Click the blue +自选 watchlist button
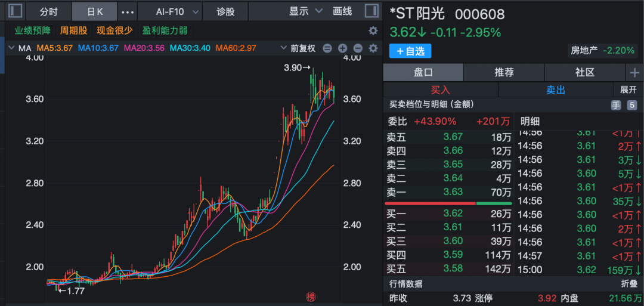Viewport: 644px width, 306px height. point(410,51)
